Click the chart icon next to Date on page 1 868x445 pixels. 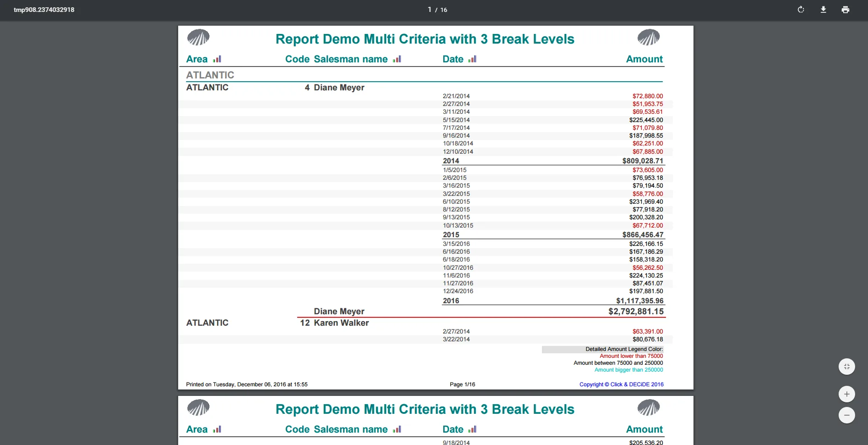tap(473, 59)
